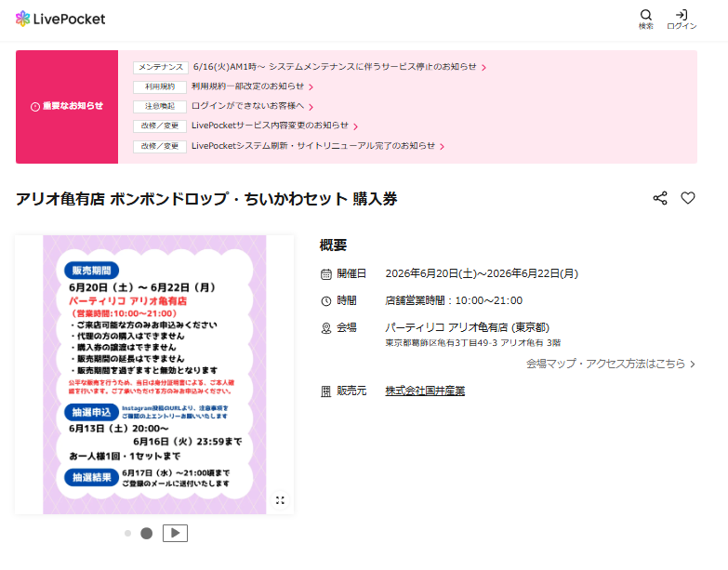Screen dimensions: 728x570
Task: Open the 6/16 system maintenance notice
Action: pyautogui.click(x=335, y=67)
